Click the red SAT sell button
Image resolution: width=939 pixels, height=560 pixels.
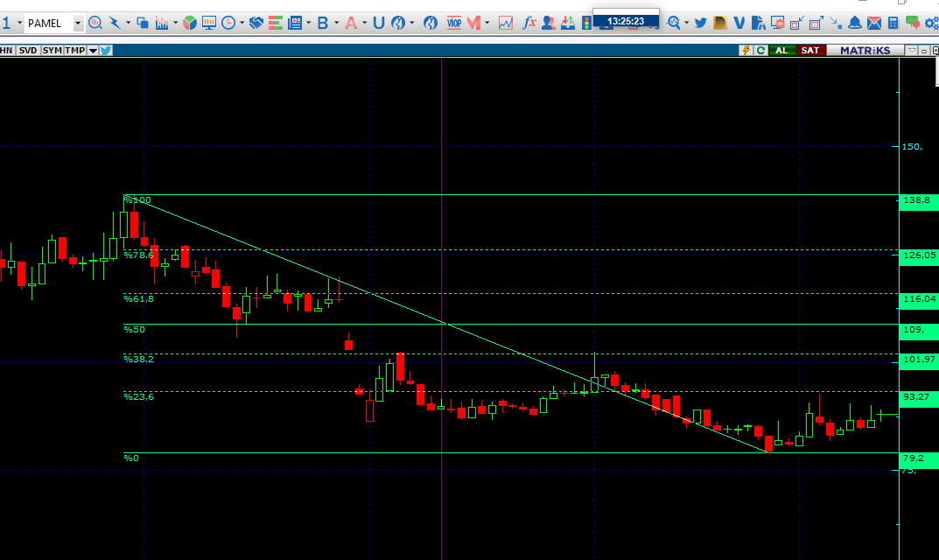(x=810, y=50)
